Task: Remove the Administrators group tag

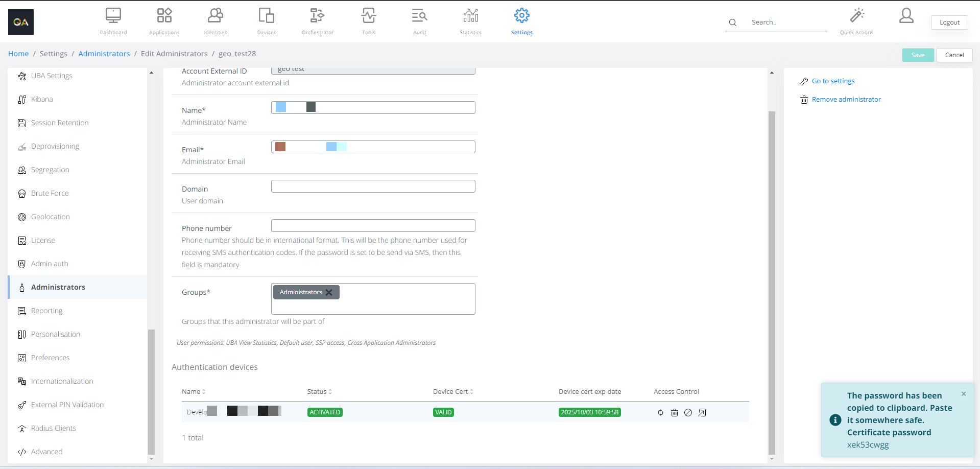Action: [x=329, y=293]
